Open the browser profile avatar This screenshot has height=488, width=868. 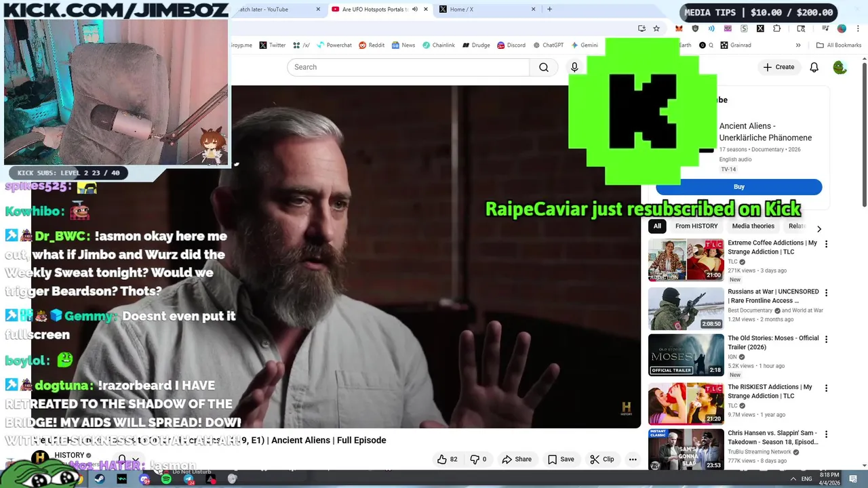point(842,28)
